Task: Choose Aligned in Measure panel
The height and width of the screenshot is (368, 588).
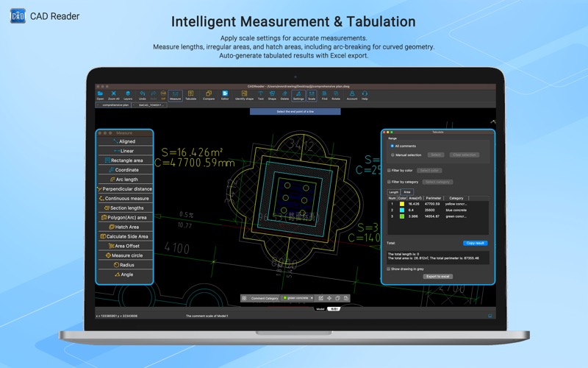Action: pyautogui.click(x=125, y=141)
